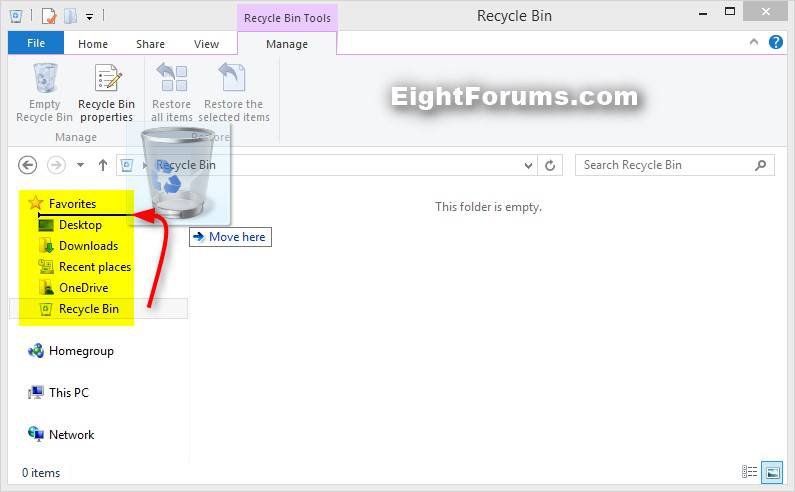Open Desktop under Favorites
The height and width of the screenshot is (492, 795).
(x=80, y=225)
